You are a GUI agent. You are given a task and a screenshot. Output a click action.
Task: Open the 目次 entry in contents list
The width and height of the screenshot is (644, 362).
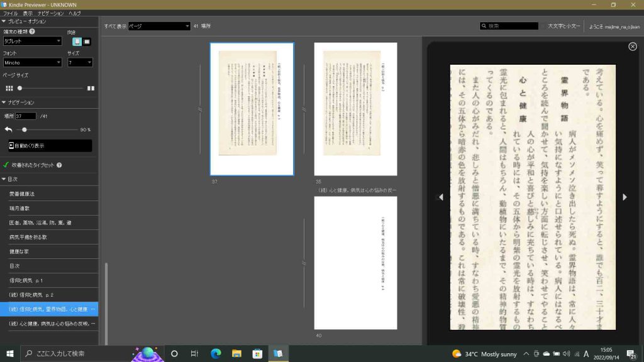pos(49,266)
